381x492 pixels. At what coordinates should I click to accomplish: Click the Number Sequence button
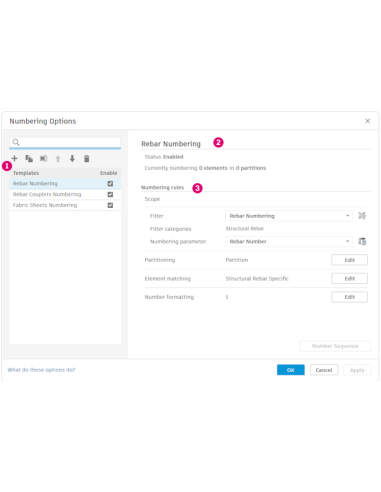[x=335, y=346]
